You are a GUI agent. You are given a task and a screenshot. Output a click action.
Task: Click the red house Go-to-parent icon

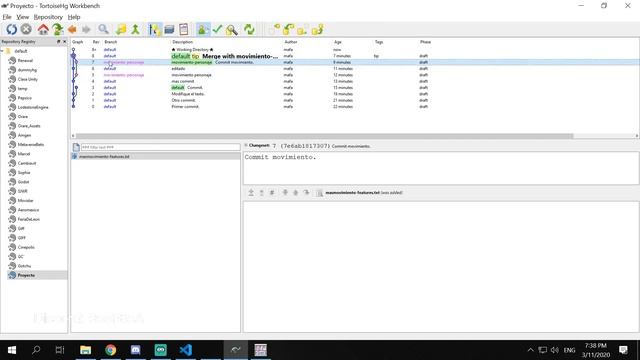(43, 29)
